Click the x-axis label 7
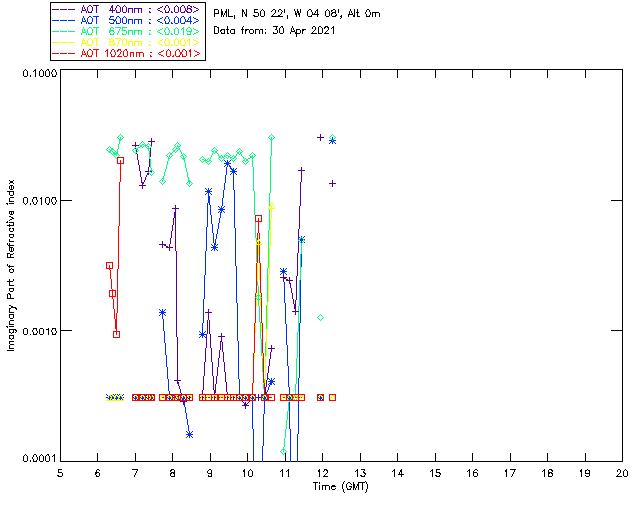640x512 pixels. [x=135, y=473]
